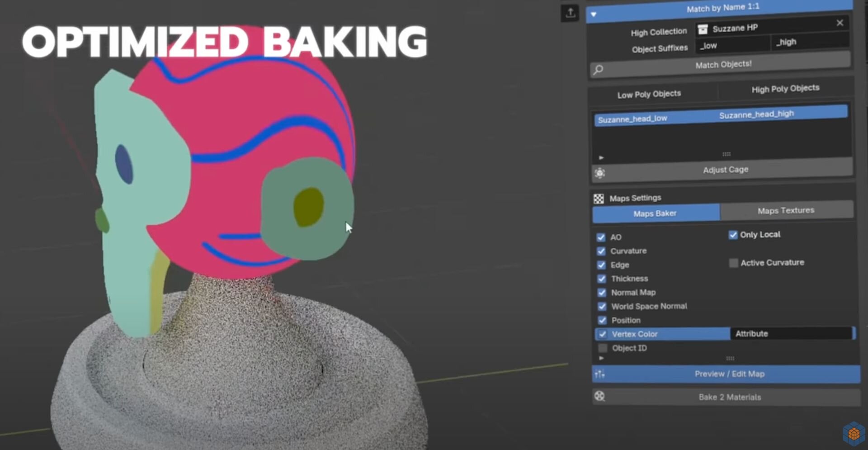868x450 pixels.
Task: Click the cage icon beside Adjust Cage
Action: click(x=599, y=173)
